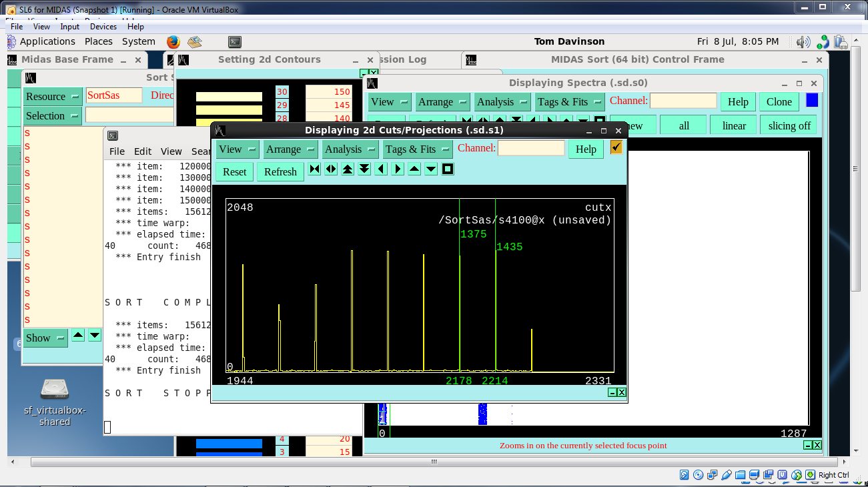Click the VirtualBox optical disc status icon
This screenshot has width=868, height=487.
click(699, 475)
